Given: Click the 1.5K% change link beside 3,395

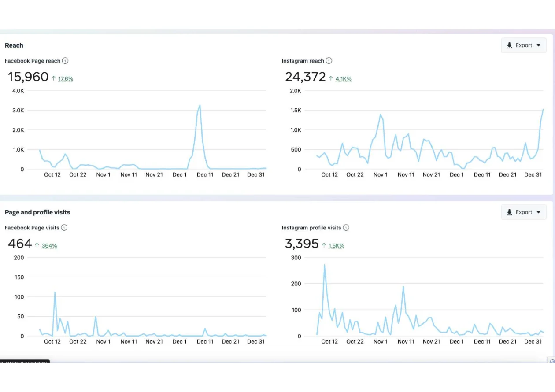Looking at the screenshot, I should coord(336,246).
